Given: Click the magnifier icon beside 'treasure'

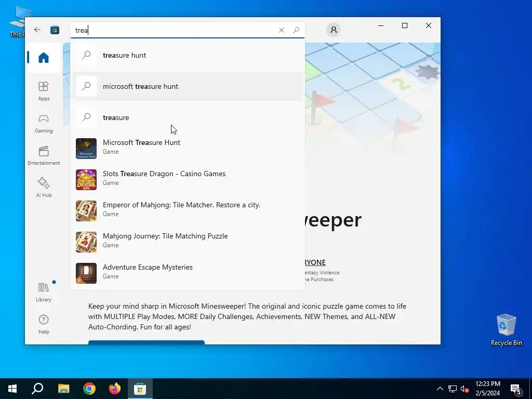Looking at the screenshot, I should click(87, 117).
